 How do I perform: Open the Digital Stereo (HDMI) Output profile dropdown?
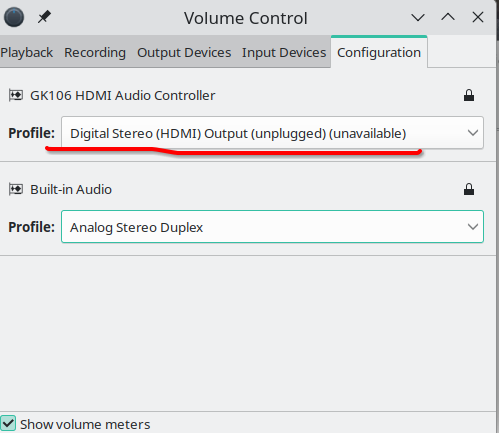point(272,133)
